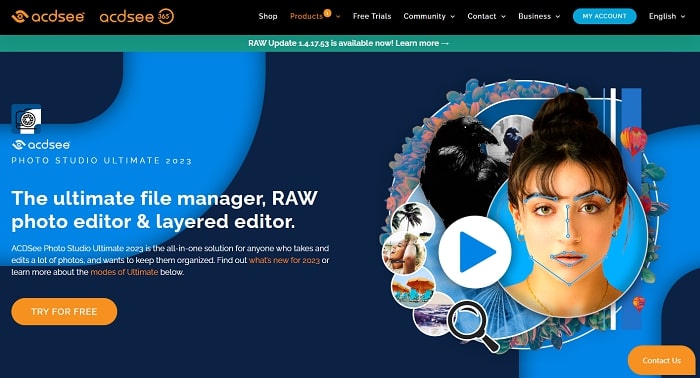Expand the Community dropdown
Screen dimensions: 700x378
429,16
